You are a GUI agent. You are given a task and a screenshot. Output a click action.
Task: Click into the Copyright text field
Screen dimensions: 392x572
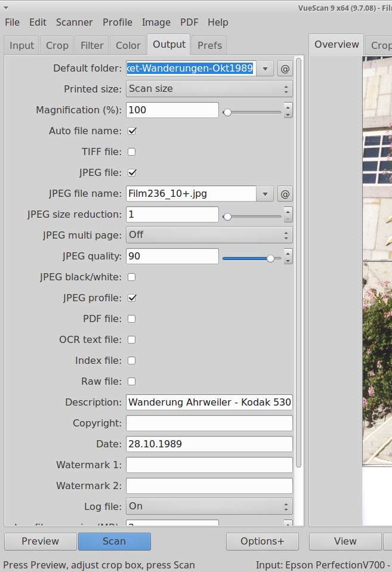[x=209, y=423]
